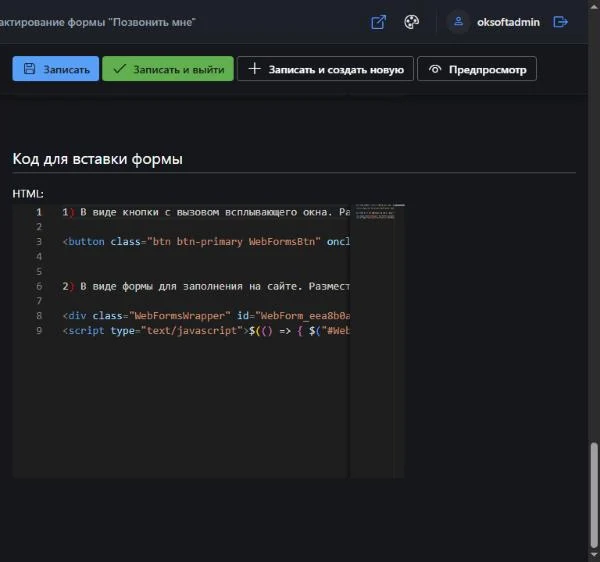This screenshot has width=600, height=562.
Task: Click the green Записать и выйти button
Action: point(168,69)
